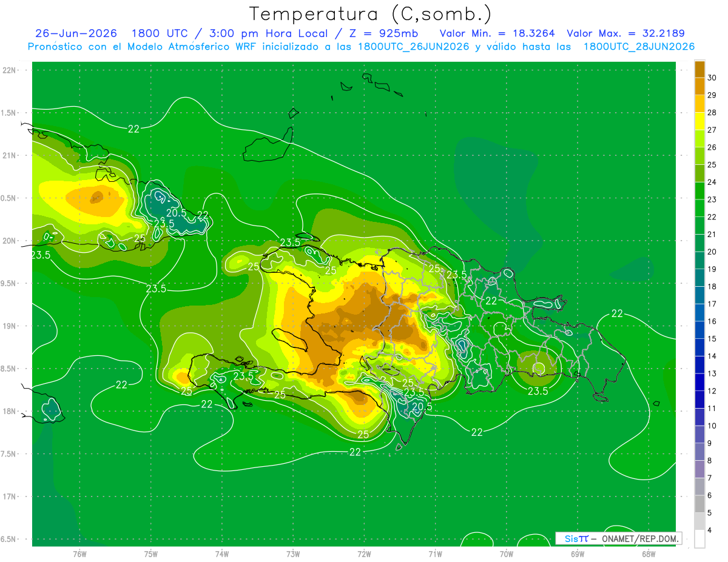The width and height of the screenshot is (728, 562).
Task: Click the '19N' latitude axis label
Action: 10,326
